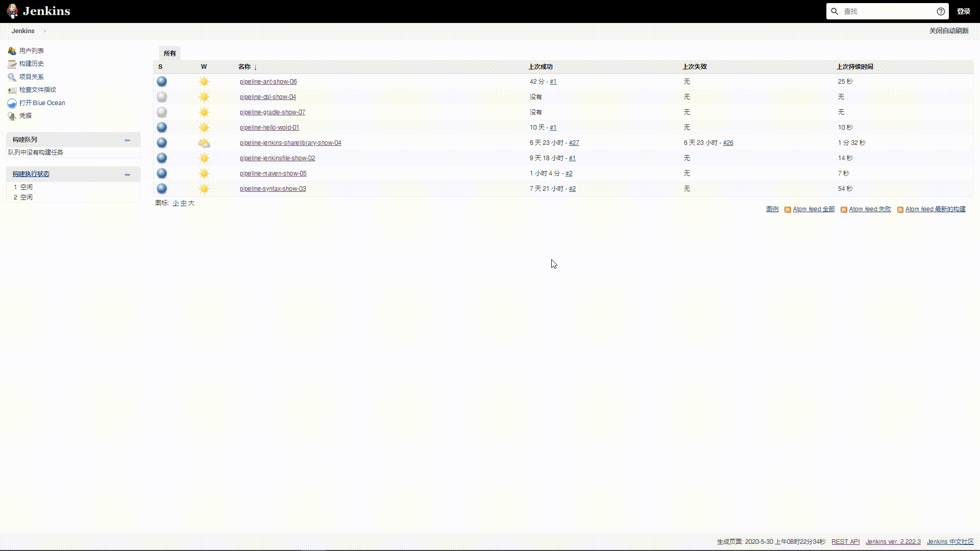Click status ball of pipeline-ant-show-06

(162, 82)
